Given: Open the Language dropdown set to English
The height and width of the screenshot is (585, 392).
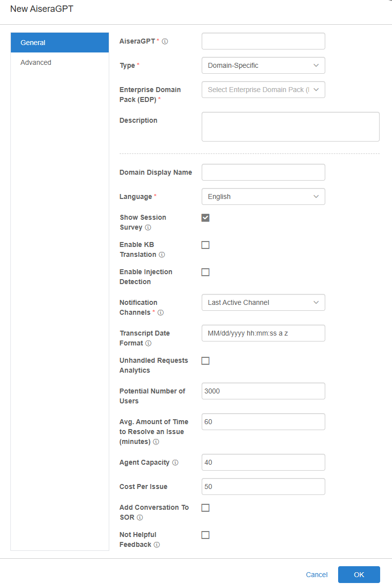Looking at the screenshot, I should click(263, 196).
